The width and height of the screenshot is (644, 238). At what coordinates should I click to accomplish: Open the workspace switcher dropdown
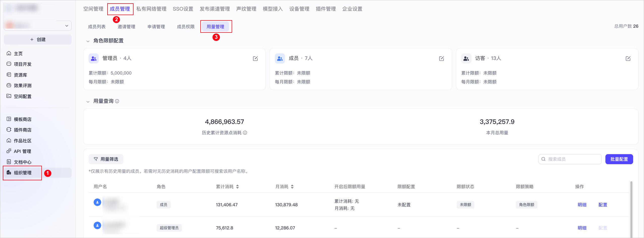(x=67, y=26)
